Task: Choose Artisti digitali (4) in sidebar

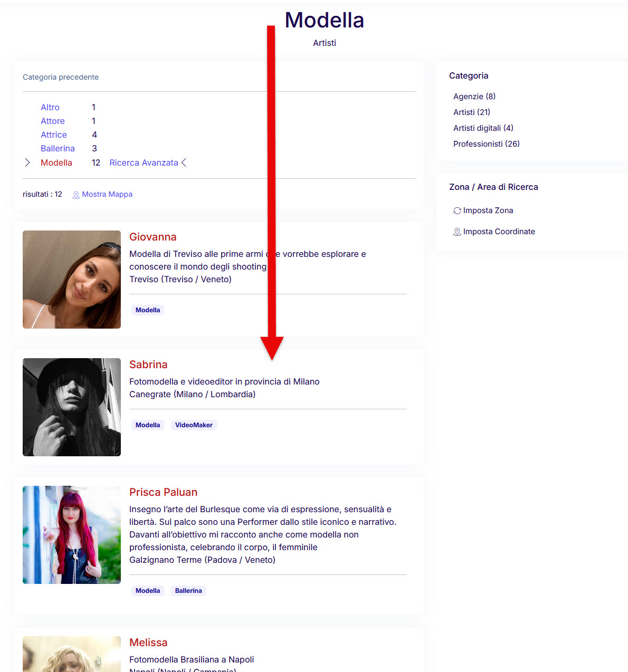Action: pyautogui.click(x=483, y=128)
